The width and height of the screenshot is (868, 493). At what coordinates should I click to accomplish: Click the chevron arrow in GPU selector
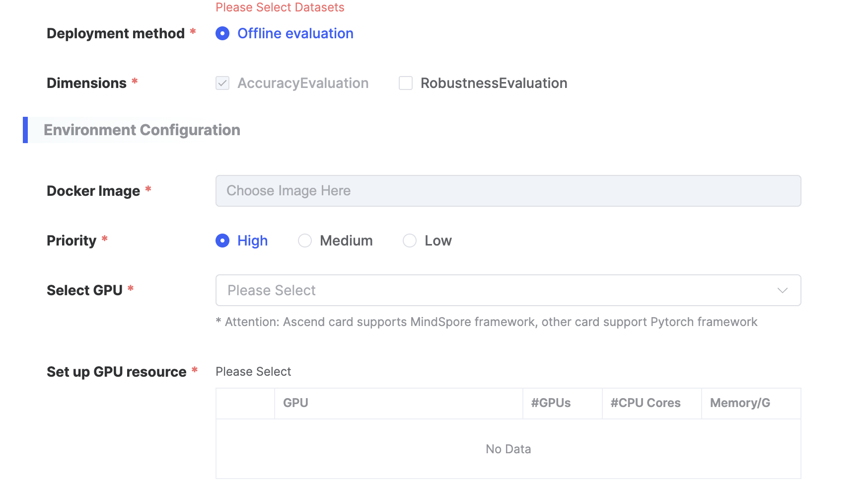pyautogui.click(x=782, y=290)
